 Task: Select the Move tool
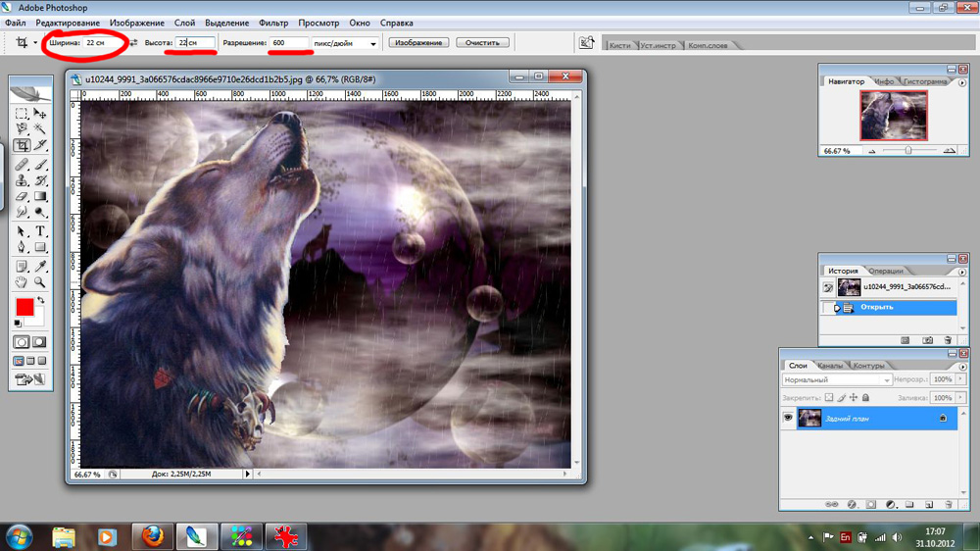tap(40, 113)
